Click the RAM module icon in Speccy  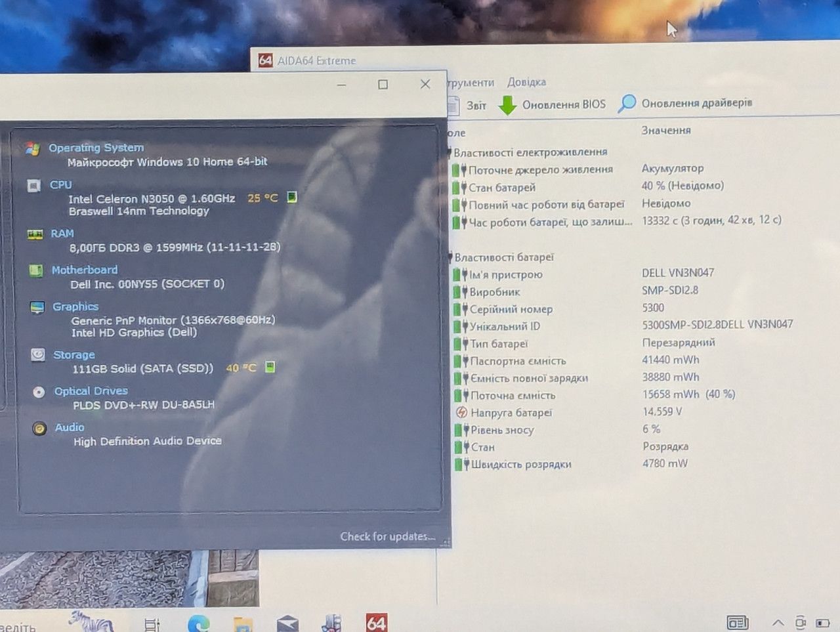[x=35, y=234]
